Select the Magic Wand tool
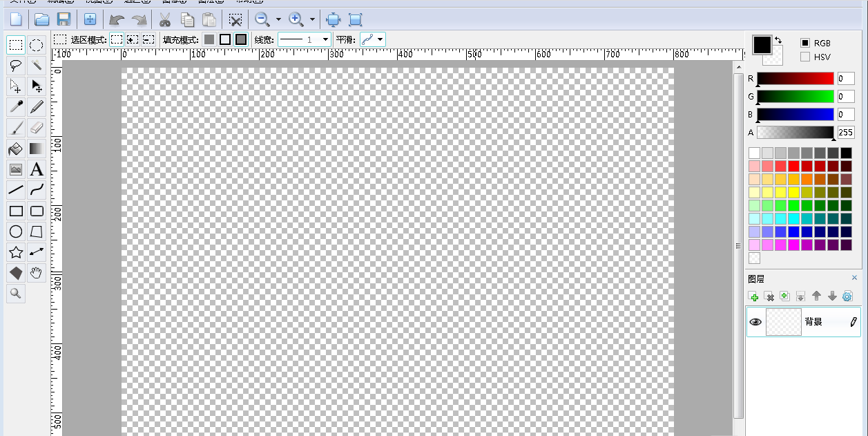 tap(37, 66)
